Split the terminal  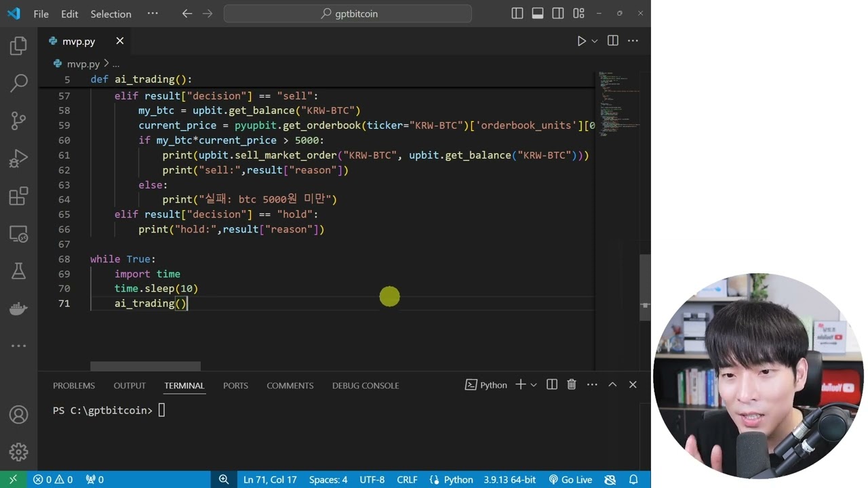coord(552,384)
